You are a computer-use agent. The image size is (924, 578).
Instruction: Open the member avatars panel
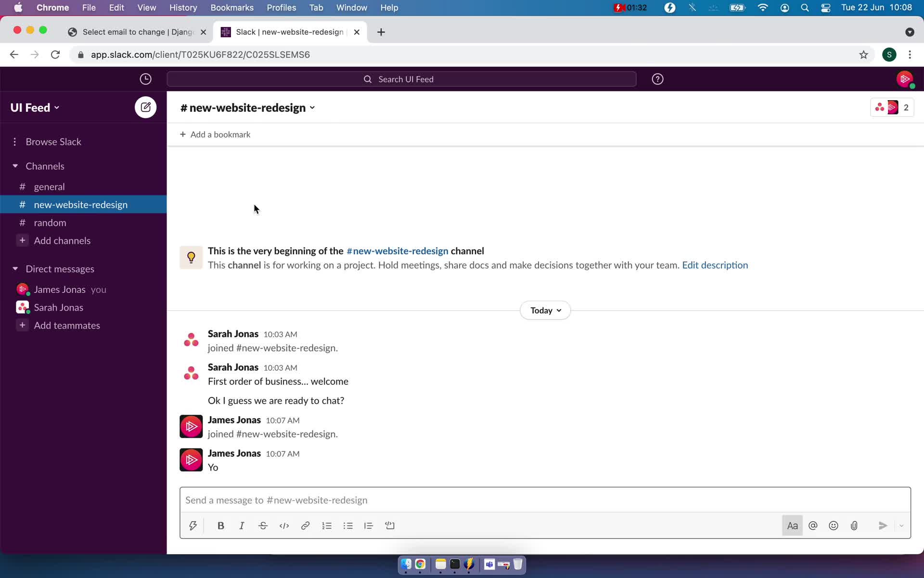[891, 107]
